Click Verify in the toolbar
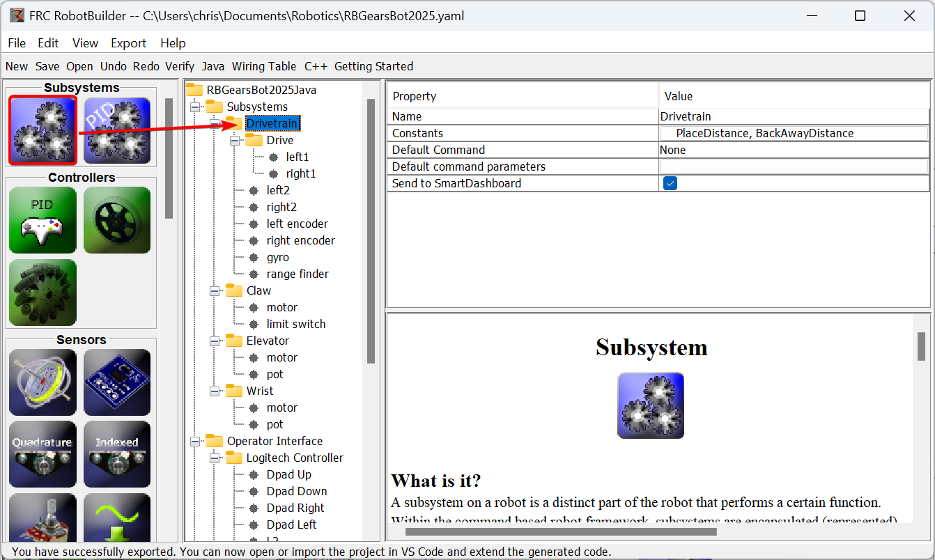 click(x=180, y=66)
